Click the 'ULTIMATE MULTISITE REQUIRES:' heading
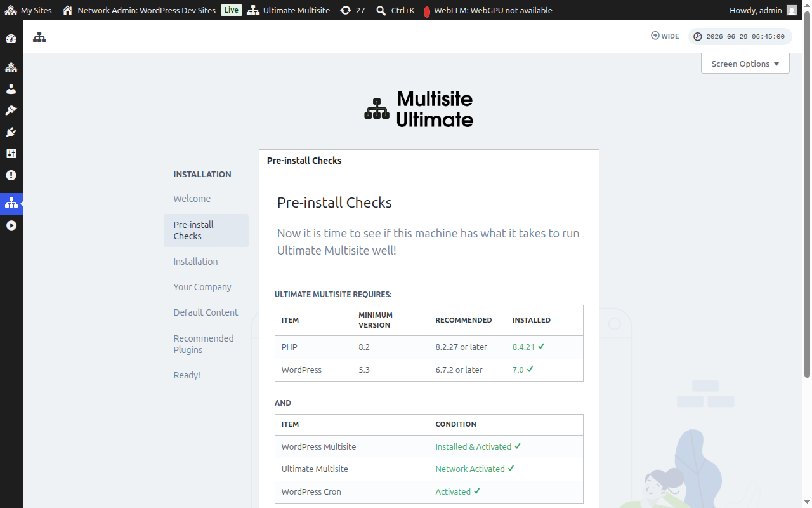Screen dimensions: 812x508 pyautogui.click(x=333, y=295)
